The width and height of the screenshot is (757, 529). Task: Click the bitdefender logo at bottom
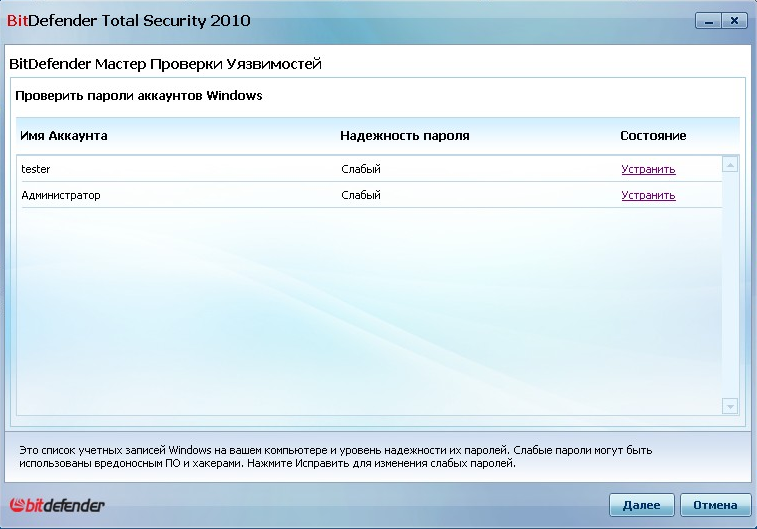tap(57, 505)
